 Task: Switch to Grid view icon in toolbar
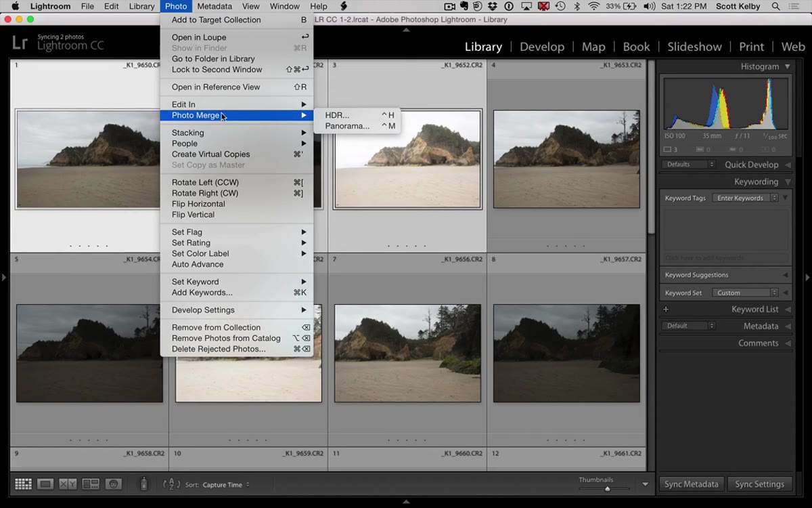point(24,484)
